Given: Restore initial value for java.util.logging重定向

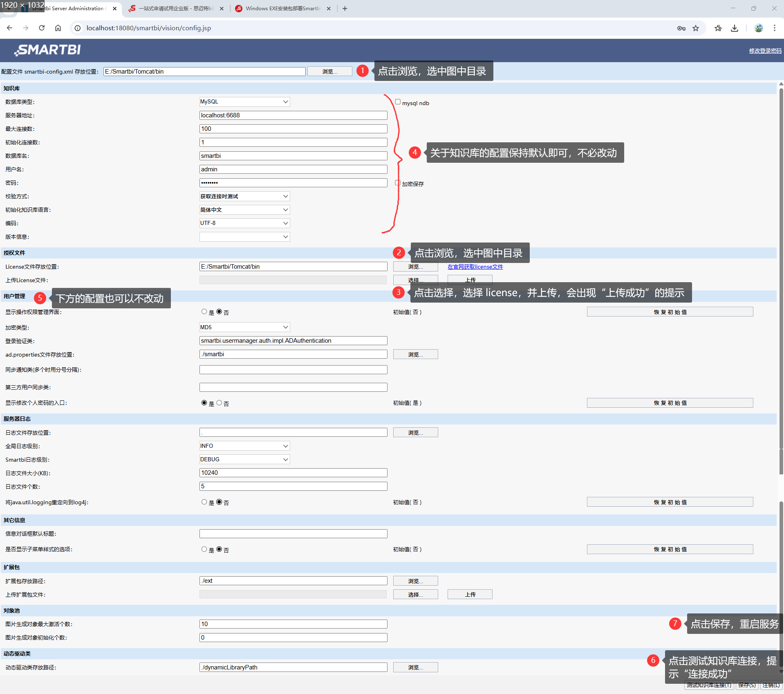Looking at the screenshot, I should point(670,502).
